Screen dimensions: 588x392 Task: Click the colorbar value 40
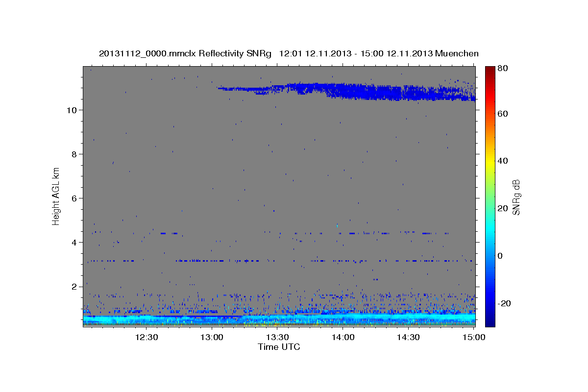(504, 161)
